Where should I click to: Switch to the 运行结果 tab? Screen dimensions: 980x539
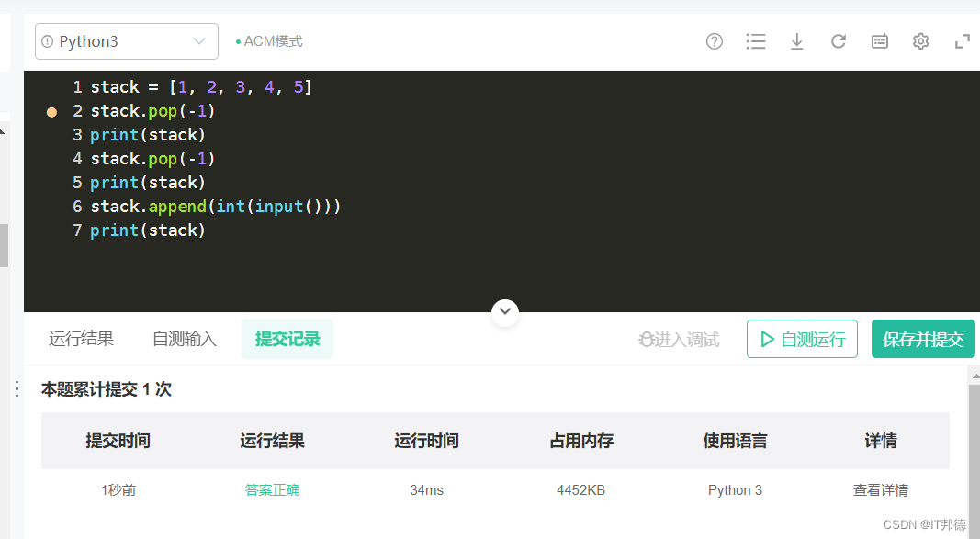[81, 339]
